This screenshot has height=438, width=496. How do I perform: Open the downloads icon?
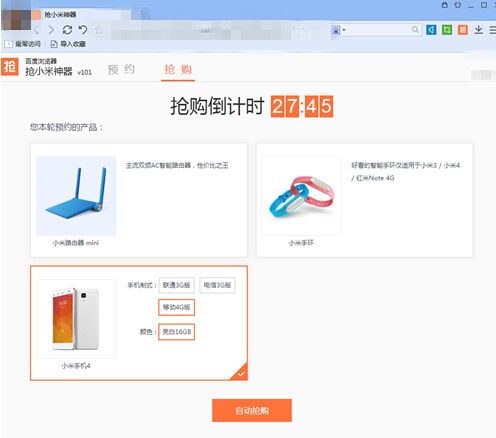479,30
